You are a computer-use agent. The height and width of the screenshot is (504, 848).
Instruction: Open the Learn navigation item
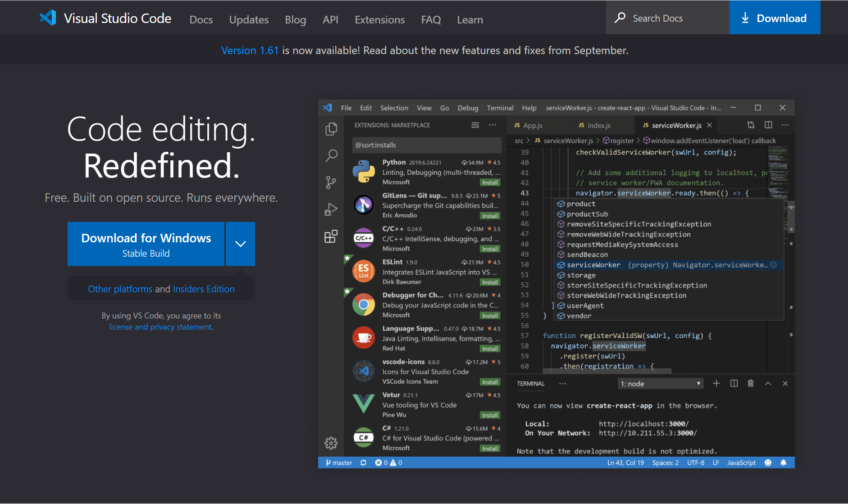(x=470, y=20)
